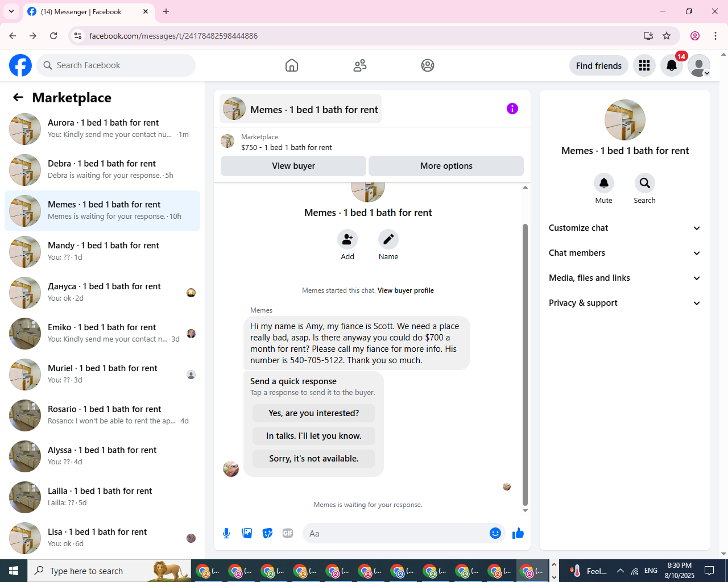Install app icon in address bar
This screenshot has height=582, width=728.
(x=648, y=36)
